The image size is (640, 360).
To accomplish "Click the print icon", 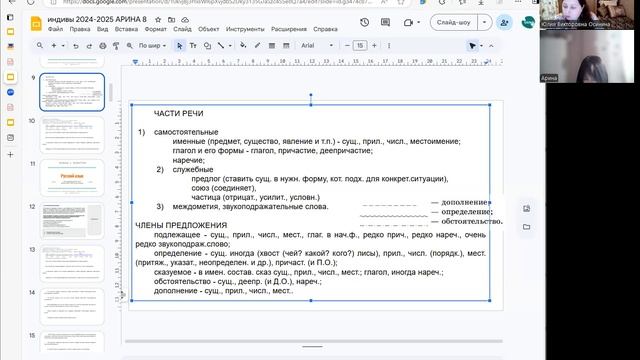I will (102, 46).
